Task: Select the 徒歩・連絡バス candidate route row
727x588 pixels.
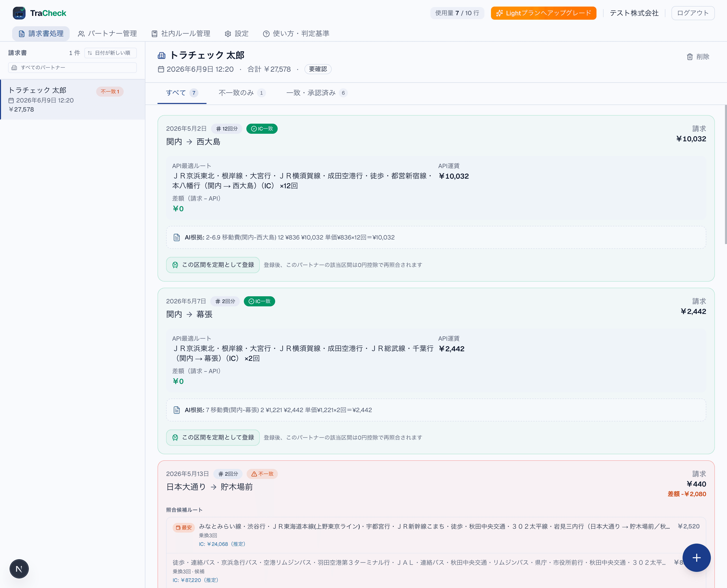Action: (436, 571)
